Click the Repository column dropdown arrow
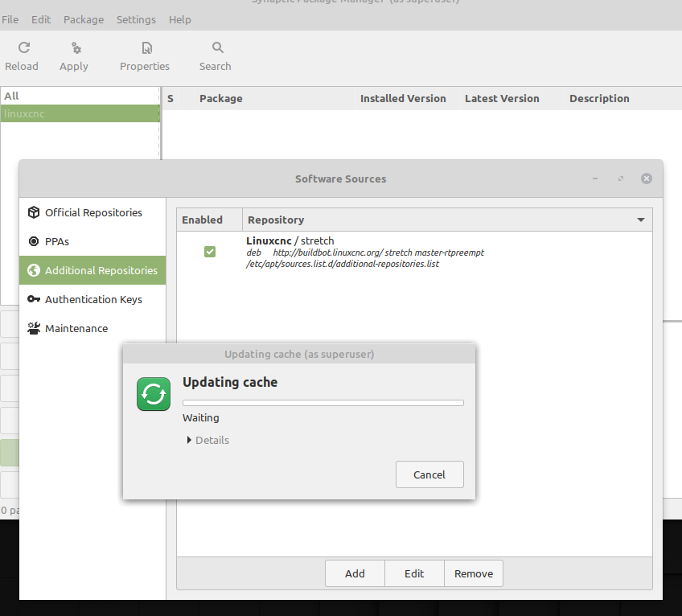682x616 pixels. click(641, 220)
